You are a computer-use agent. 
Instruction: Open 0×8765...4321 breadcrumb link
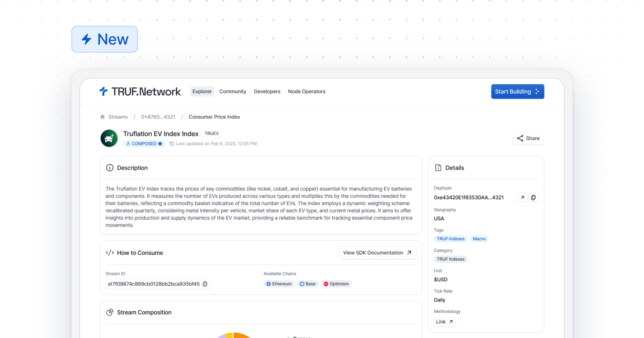(x=158, y=117)
